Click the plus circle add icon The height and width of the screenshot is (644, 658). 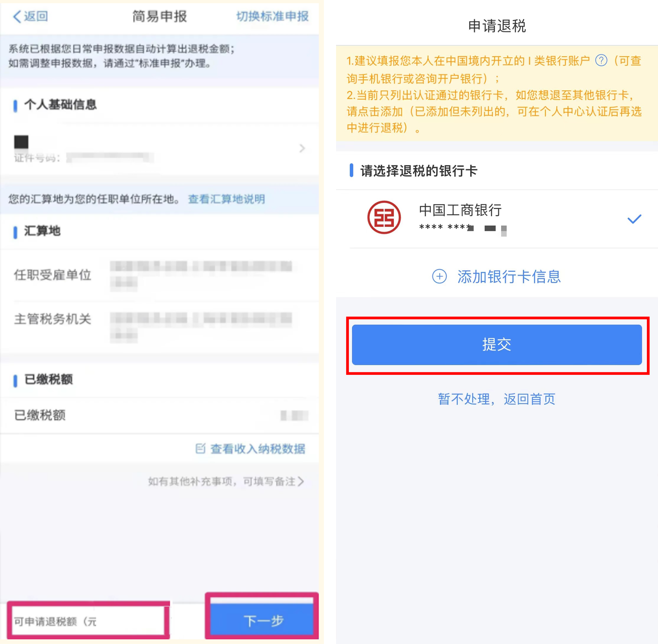pyautogui.click(x=439, y=276)
